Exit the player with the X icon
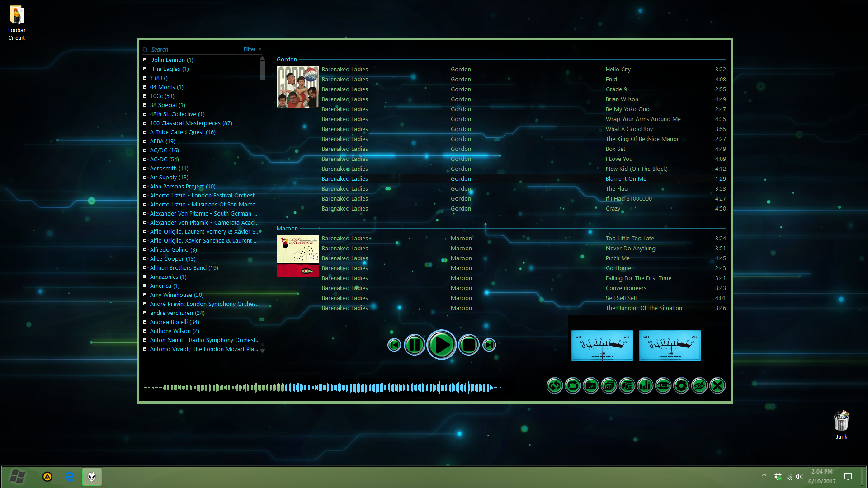The width and height of the screenshot is (868, 488). pos(717,385)
